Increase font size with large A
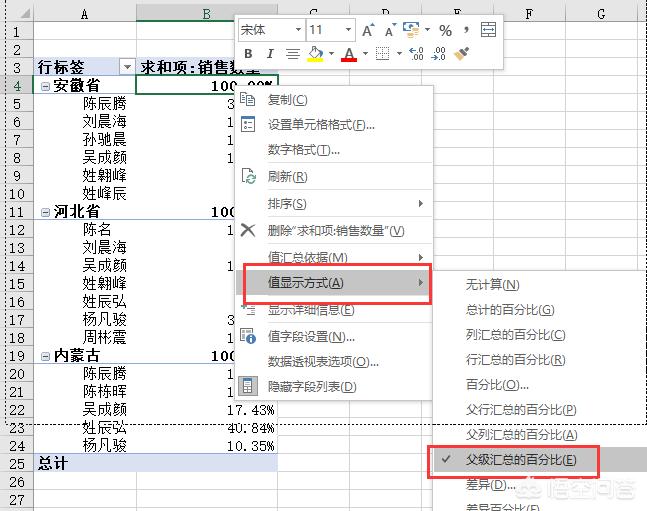Screen dimensions: 647x511 click(368, 30)
